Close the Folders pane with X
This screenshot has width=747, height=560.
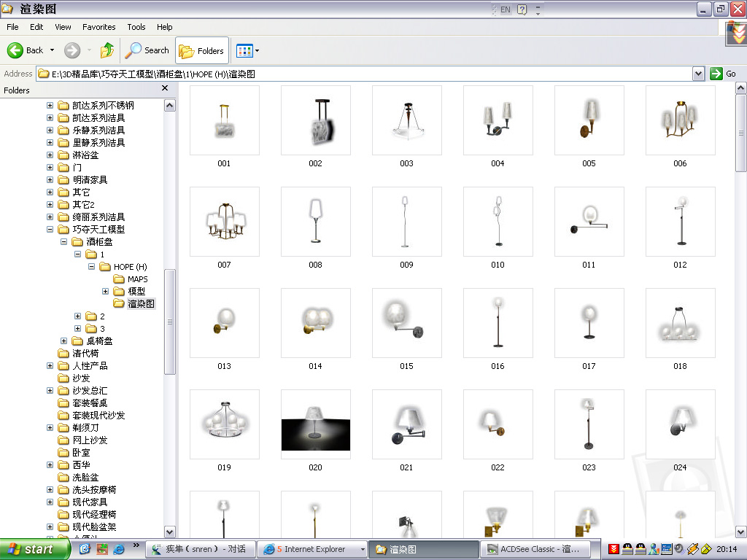pyautogui.click(x=165, y=88)
